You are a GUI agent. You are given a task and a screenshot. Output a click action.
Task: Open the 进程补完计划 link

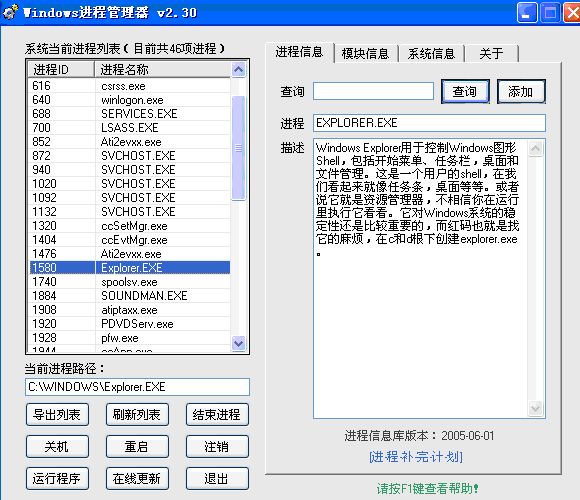point(416,457)
